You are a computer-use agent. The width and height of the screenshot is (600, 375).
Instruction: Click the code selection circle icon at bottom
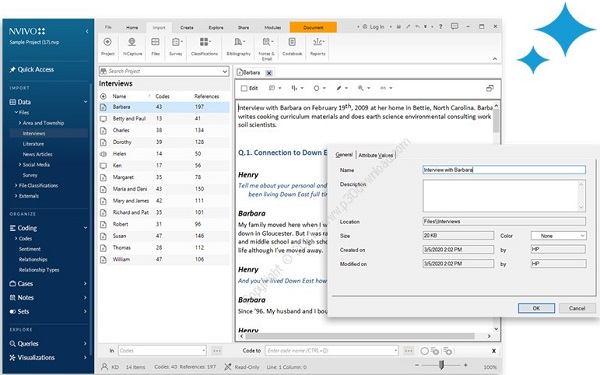[424, 351]
